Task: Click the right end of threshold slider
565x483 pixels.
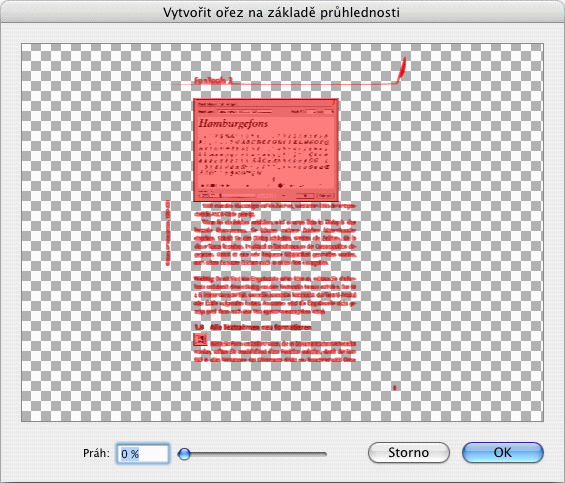Action: (x=325, y=454)
